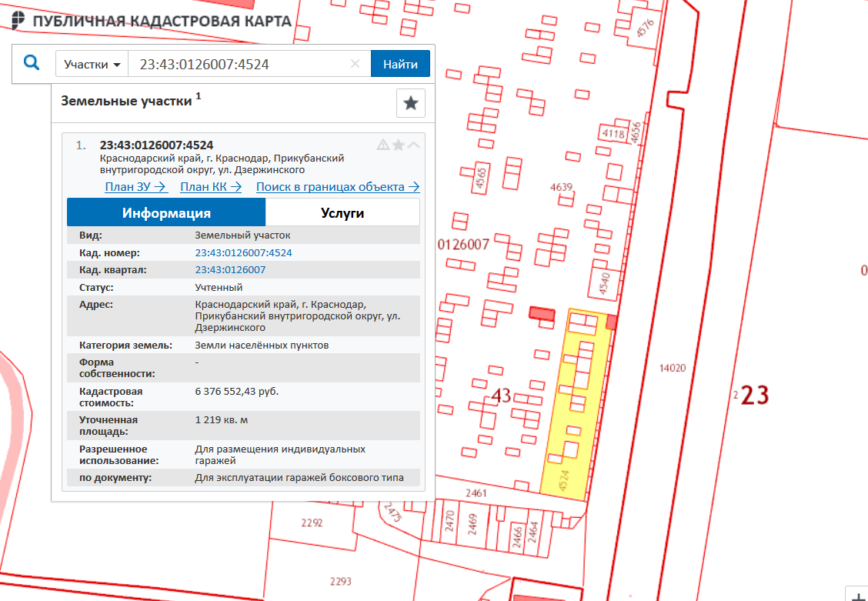Click parcel 4565 on the map
Image resolution: width=868 pixels, height=601 pixels.
[x=480, y=179]
